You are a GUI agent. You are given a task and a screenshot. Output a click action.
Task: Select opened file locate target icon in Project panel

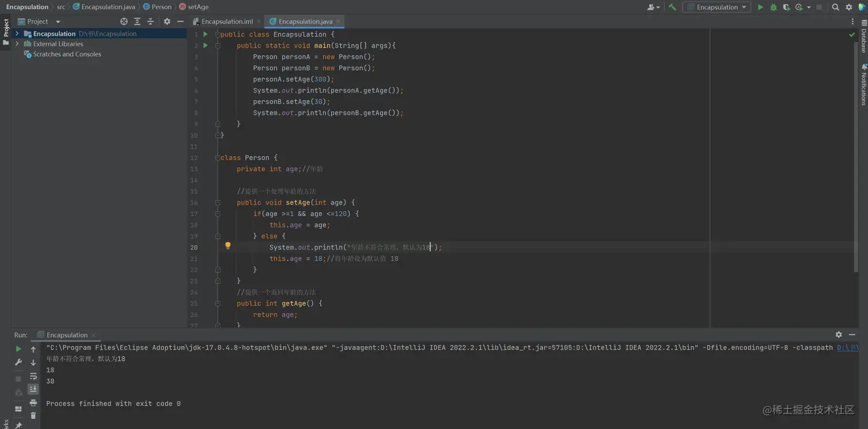[x=124, y=21]
